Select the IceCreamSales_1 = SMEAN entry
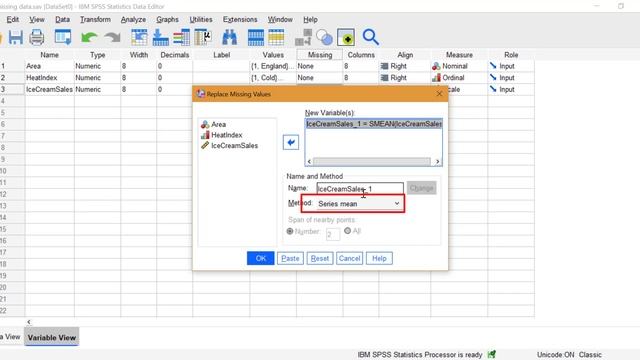The width and height of the screenshot is (640, 360). click(x=373, y=124)
